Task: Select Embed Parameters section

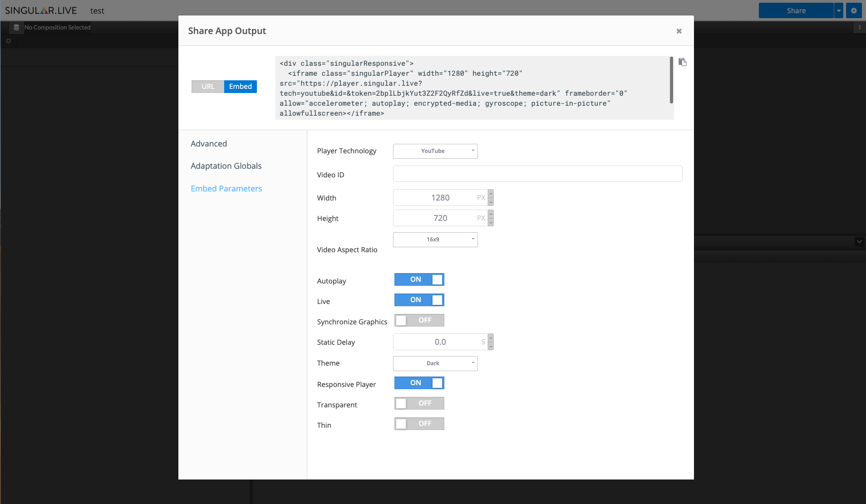Action: [x=226, y=189]
